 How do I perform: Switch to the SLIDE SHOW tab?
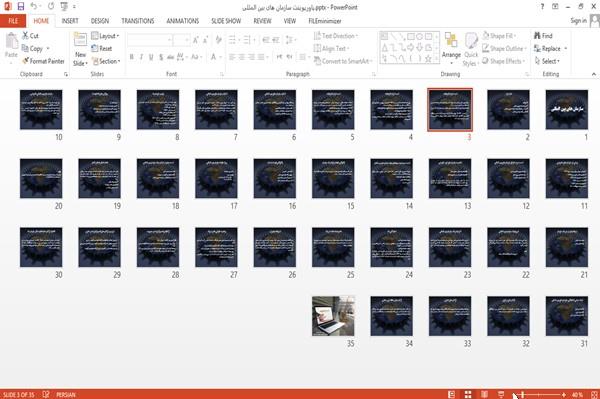pos(226,21)
